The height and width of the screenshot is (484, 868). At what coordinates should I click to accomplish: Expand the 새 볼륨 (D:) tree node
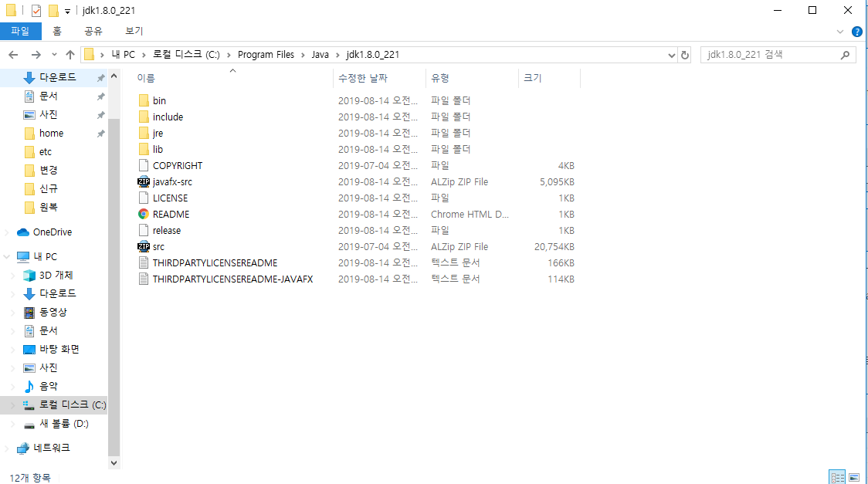12,424
